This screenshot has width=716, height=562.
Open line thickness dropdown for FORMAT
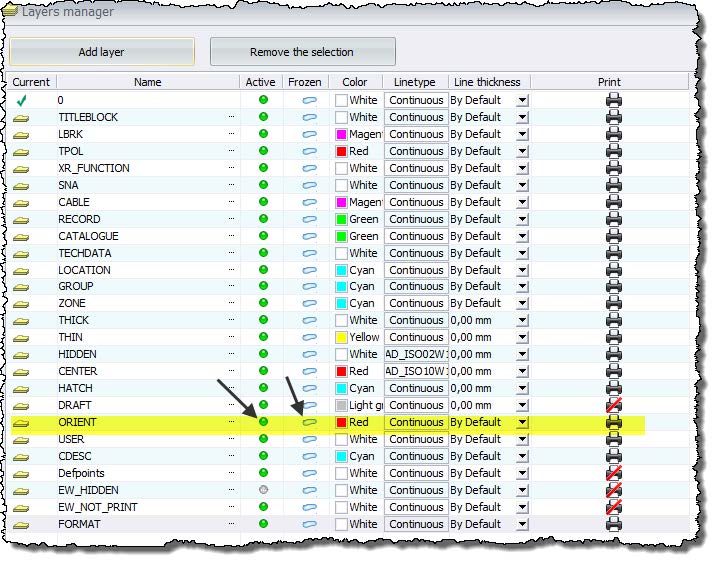tap(522, 524)
